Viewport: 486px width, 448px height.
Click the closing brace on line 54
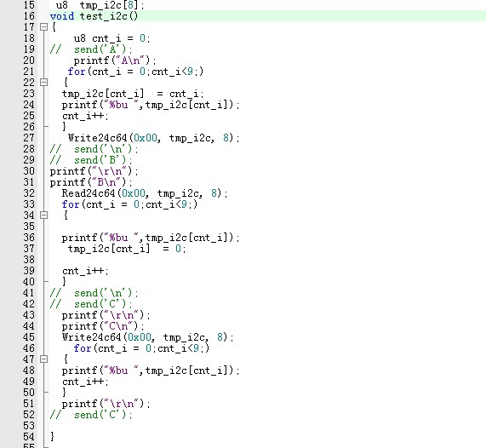click(53, 437)
